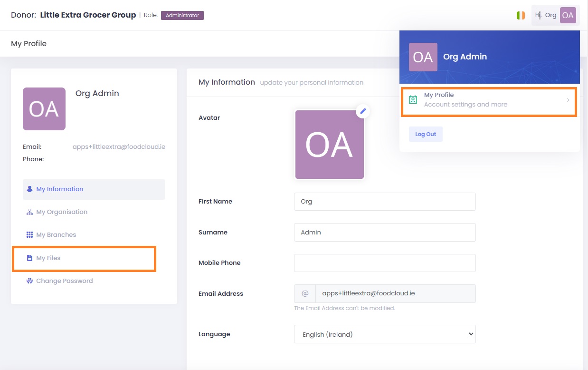Click the Org Admin name in sidebar card
The width and height of the screenshot is (588, 370).
97,93
